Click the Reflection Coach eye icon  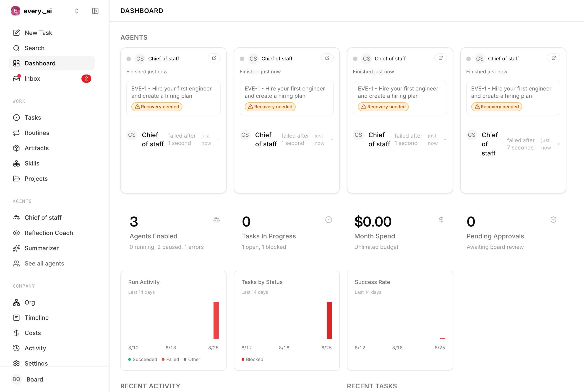tap(16, 233)
